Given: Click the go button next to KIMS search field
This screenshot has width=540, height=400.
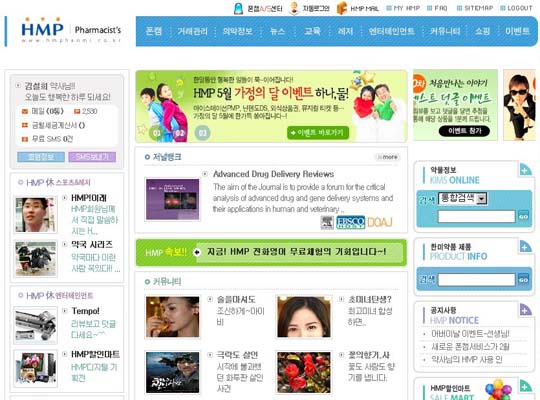Looking at the screenshot, I should [523, 217].
